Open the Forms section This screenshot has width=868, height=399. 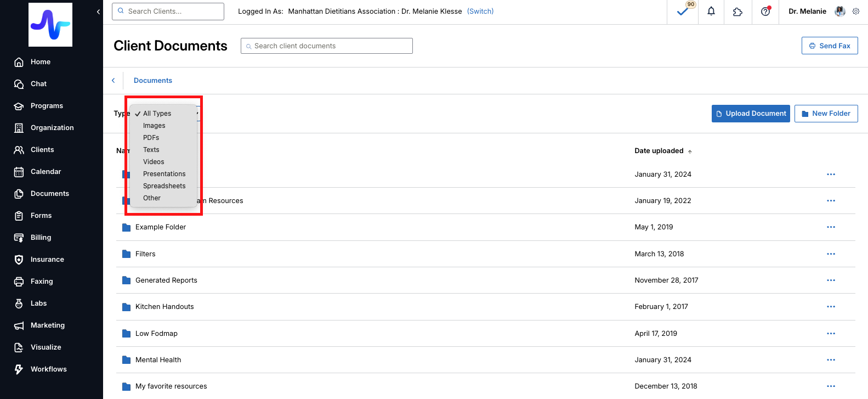(x=41, y=216)
